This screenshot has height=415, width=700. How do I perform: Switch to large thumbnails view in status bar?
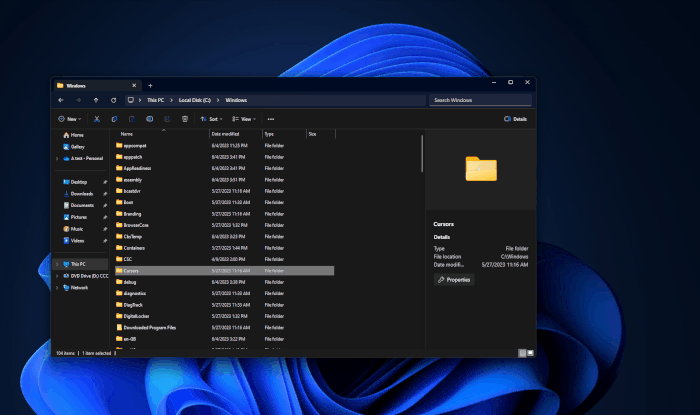point(530,353)
